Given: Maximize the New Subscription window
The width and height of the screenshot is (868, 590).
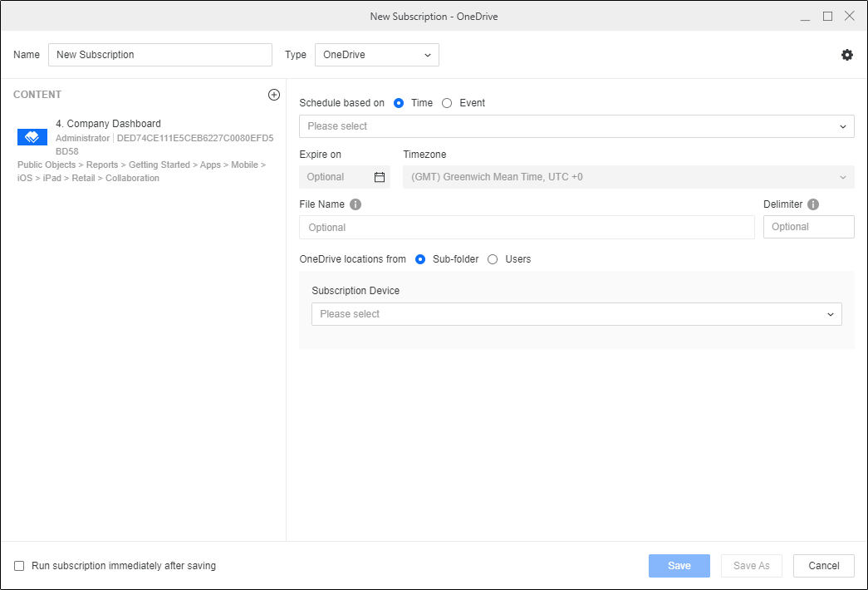Looking at the screenshot, I should [x=827, y=16].
